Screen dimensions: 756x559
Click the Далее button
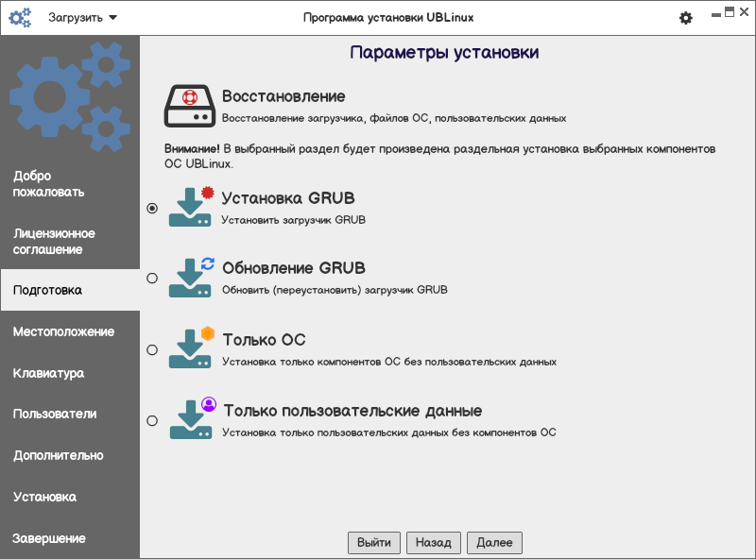click(494, 543)
